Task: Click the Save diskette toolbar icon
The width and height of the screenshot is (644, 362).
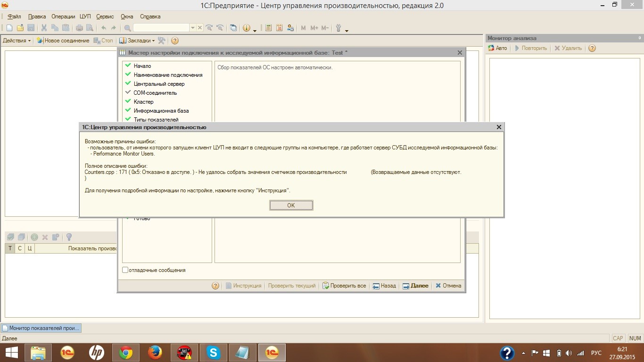Action: click(31, 28)
